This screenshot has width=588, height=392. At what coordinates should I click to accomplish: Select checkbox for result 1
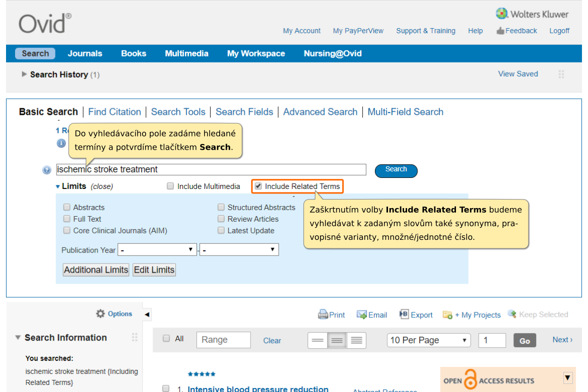pos(166,388)
